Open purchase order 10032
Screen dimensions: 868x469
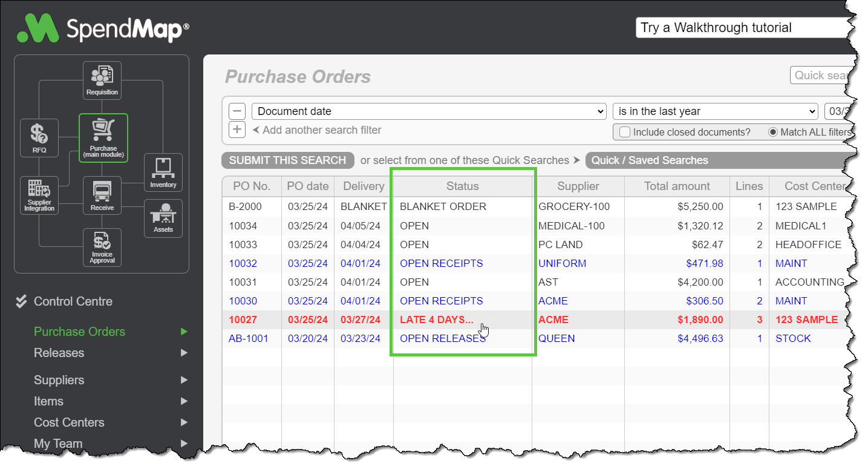point(248,263)
